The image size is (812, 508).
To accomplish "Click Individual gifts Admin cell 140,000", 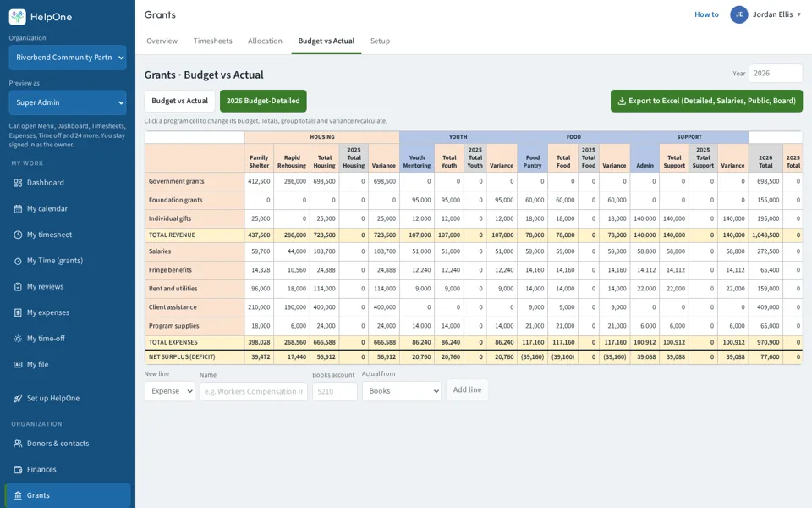I will coord(645,218).
